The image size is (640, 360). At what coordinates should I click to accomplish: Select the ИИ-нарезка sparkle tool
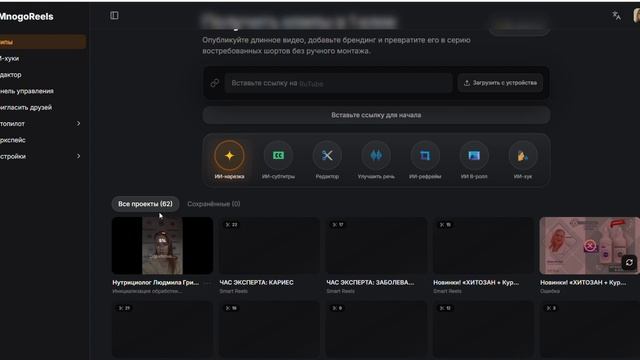tap(229, 156)
